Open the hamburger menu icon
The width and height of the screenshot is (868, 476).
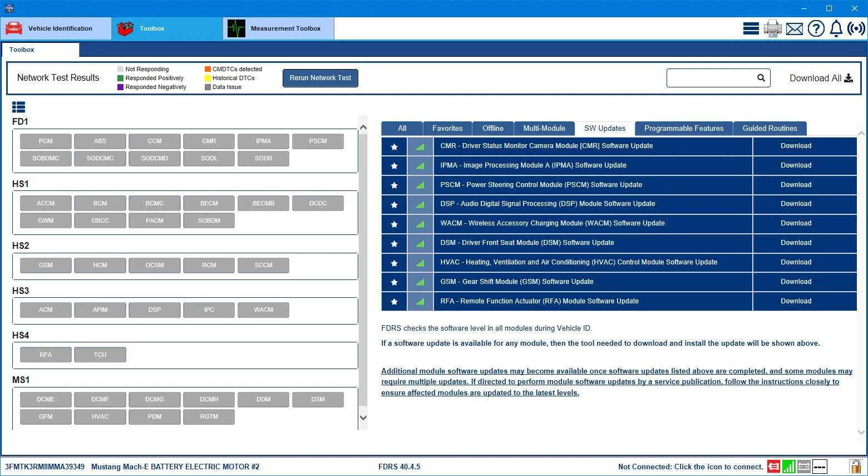[x=751, y=28]
